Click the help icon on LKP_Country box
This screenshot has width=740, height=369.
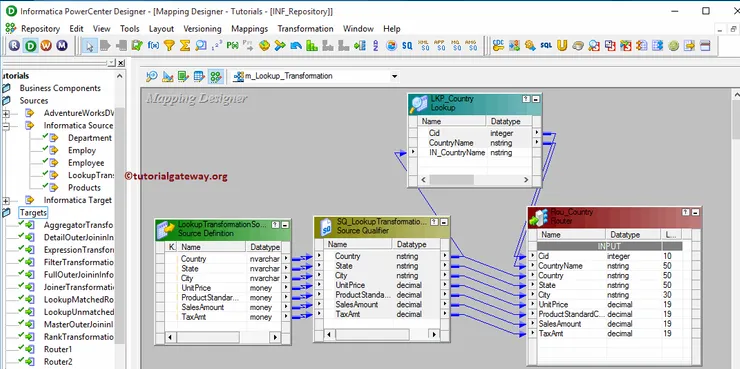click(526, 99)
